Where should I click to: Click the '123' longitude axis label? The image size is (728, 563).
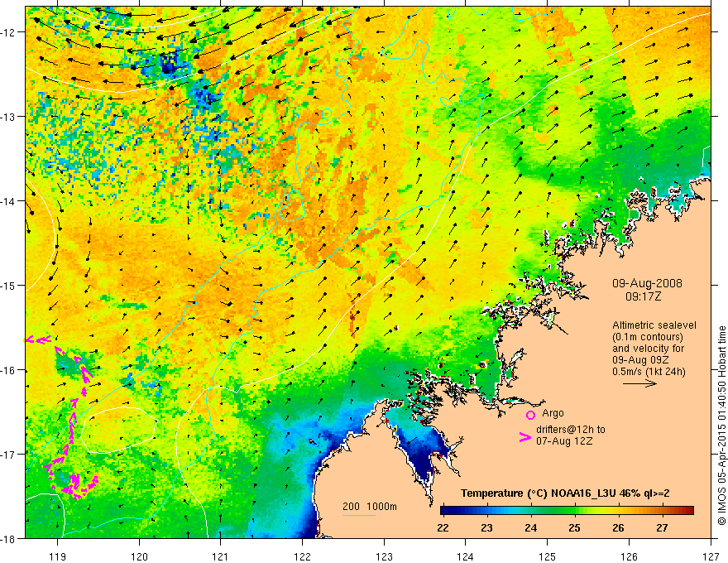(384, 556)
